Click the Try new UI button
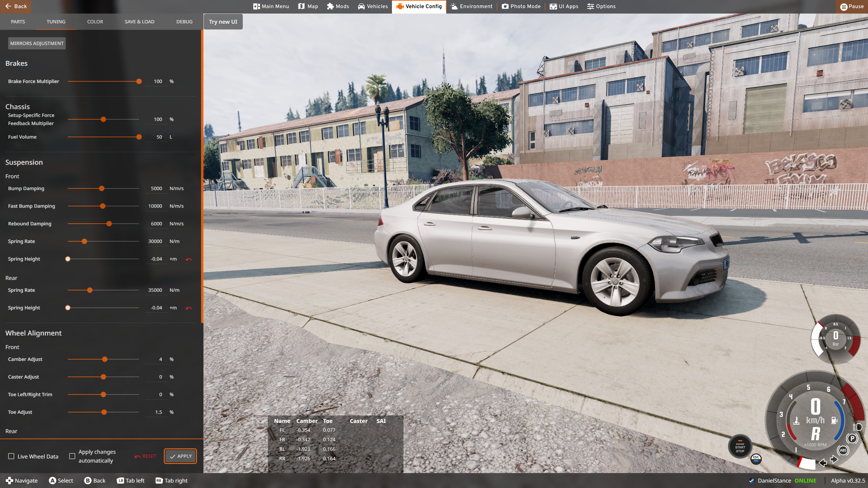The height and width of the screenshot is (488, 868). click(x=223, y=22)
